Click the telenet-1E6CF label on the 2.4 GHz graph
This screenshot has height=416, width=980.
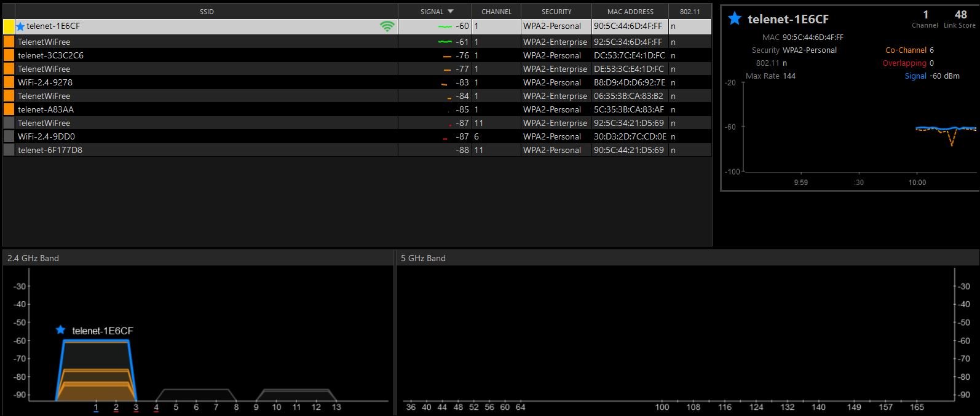click(102, 331)
